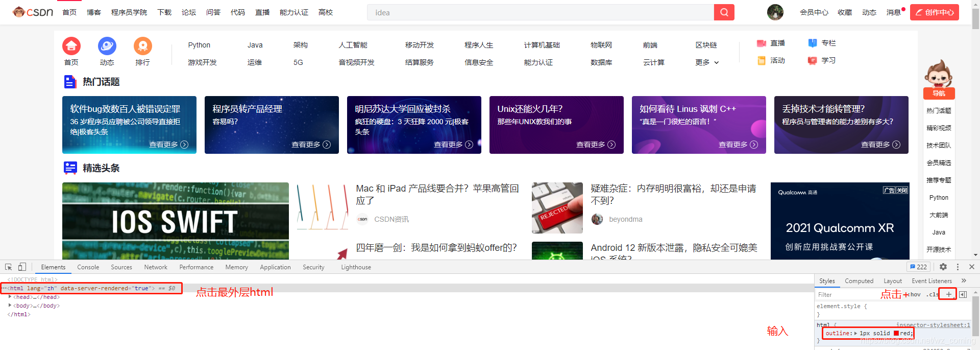
Task: Click the red color swatch in outline
Action: tap(896, 333)
